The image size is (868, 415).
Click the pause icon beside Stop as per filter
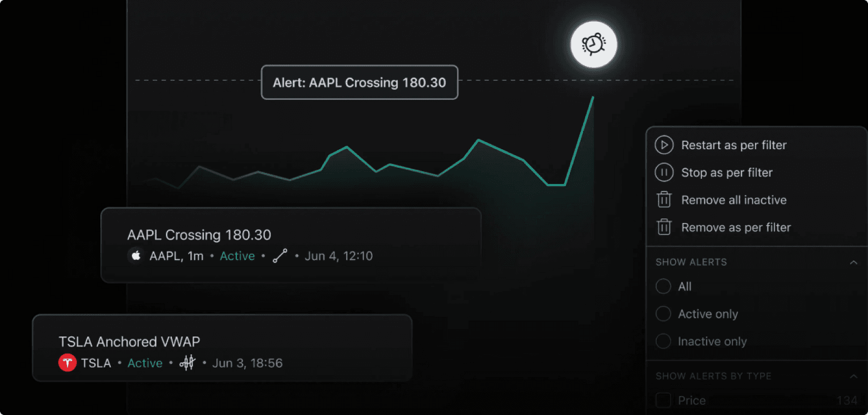pyautogui.click(x=664, y=172)
